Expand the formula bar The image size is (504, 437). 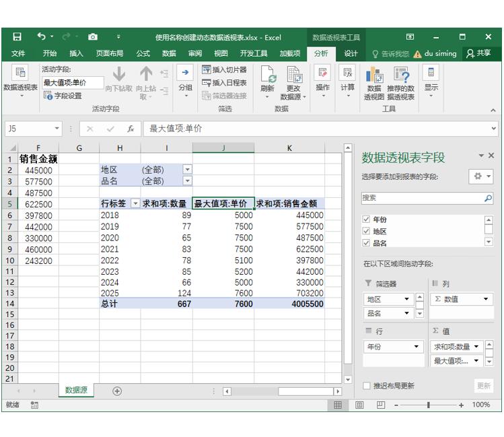click(494, 129)
